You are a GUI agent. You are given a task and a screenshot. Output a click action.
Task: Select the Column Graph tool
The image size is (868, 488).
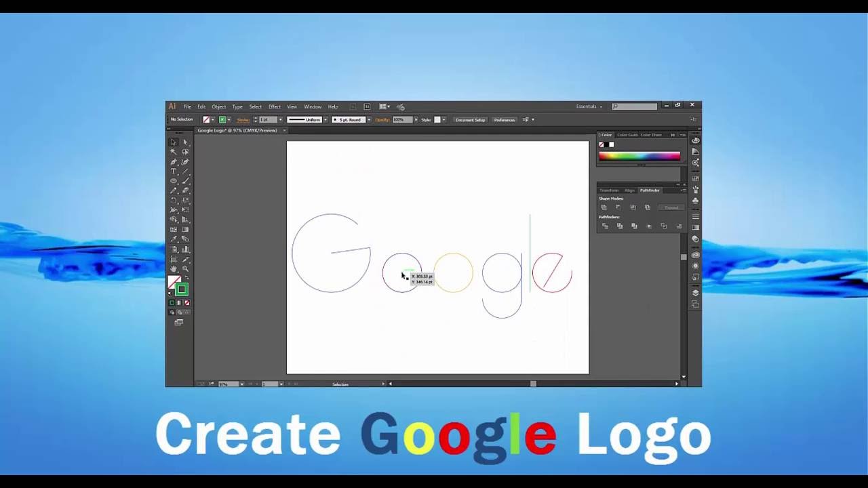coord(185,249)
